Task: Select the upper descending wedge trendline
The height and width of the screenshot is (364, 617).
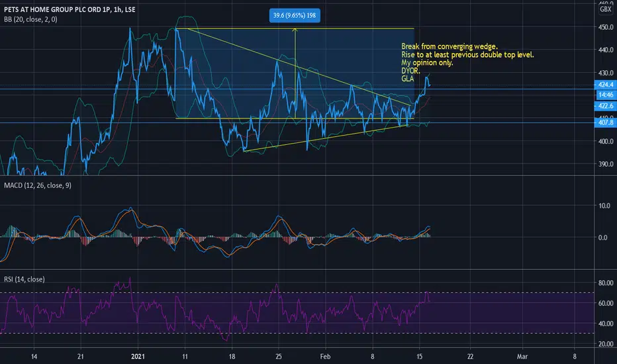Action: [x=299, y=67]
